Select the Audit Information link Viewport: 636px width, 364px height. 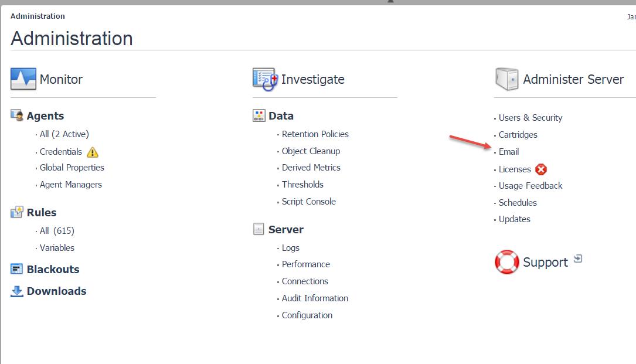coord(315,298)
